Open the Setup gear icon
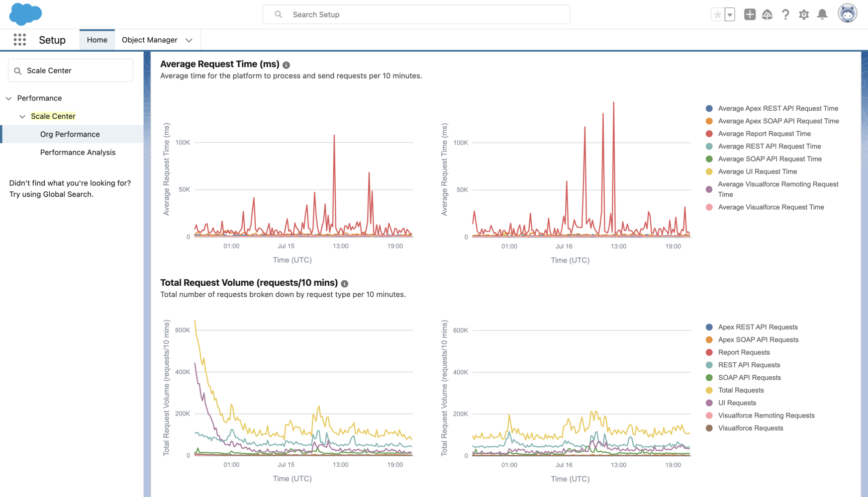Screen dimensions: 868x497 click(x=803, y=14)
